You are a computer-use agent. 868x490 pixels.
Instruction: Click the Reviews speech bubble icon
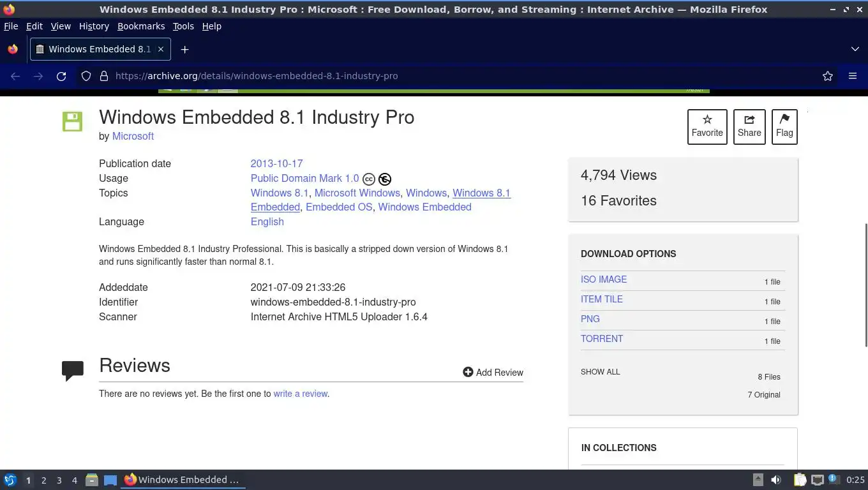coord(73,370)
